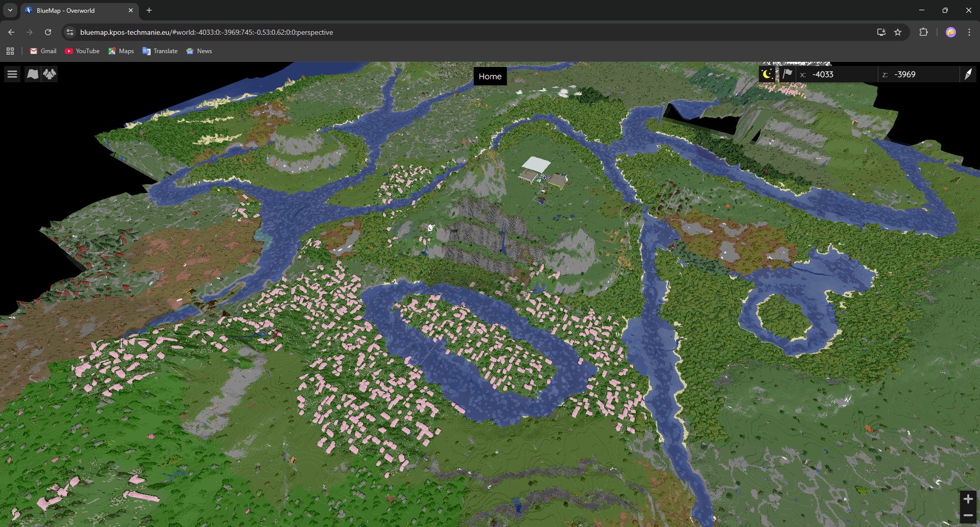Open the BlueMap hamburger menu

coord(12,75)
